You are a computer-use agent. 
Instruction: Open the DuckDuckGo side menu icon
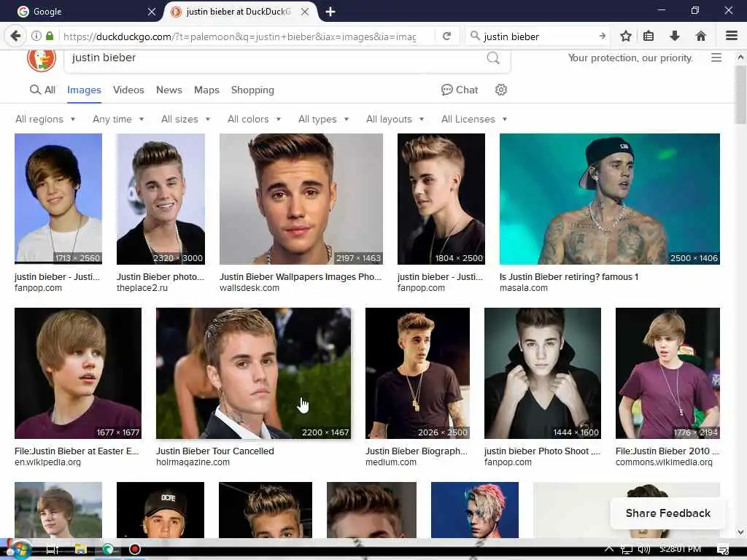[716, 58]
